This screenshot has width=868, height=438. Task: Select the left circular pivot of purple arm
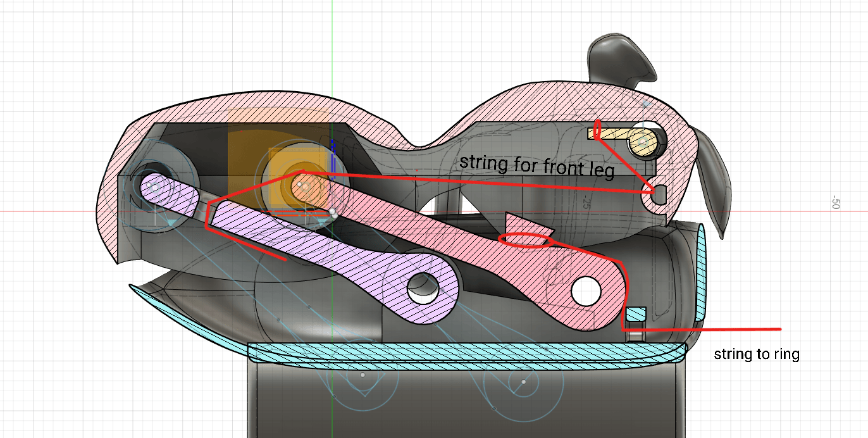[154, 187]
